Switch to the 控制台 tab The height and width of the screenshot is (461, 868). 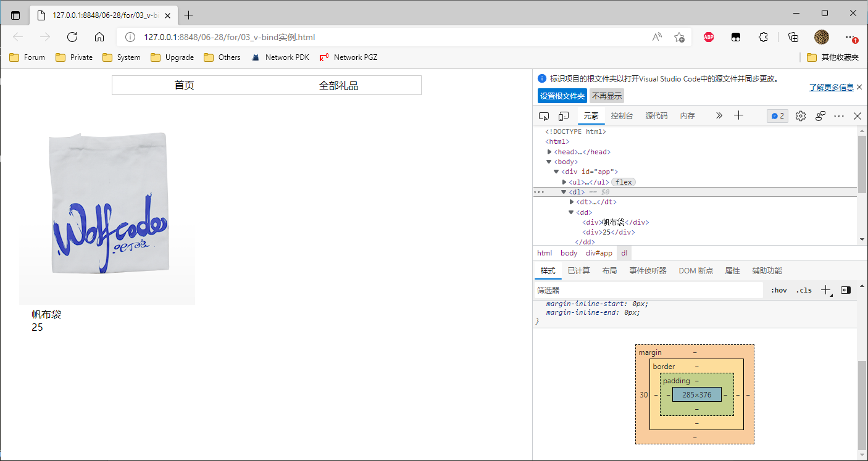[x=622, y=116]
